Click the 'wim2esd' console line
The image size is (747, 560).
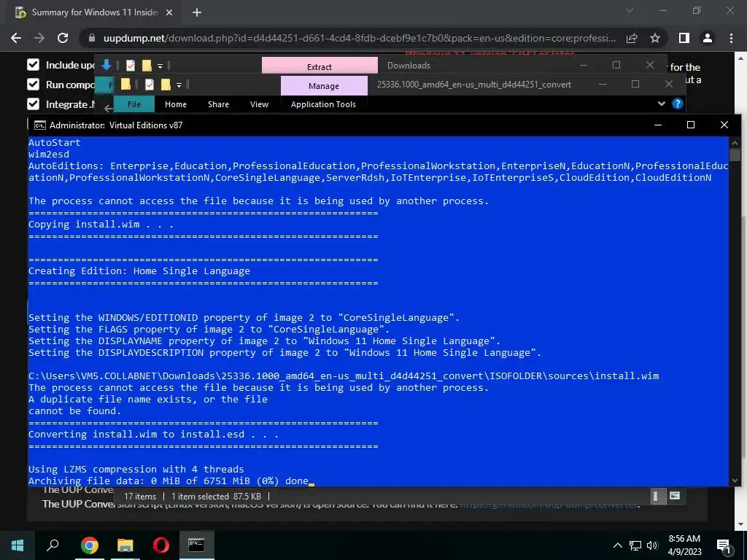click(49, 155)
